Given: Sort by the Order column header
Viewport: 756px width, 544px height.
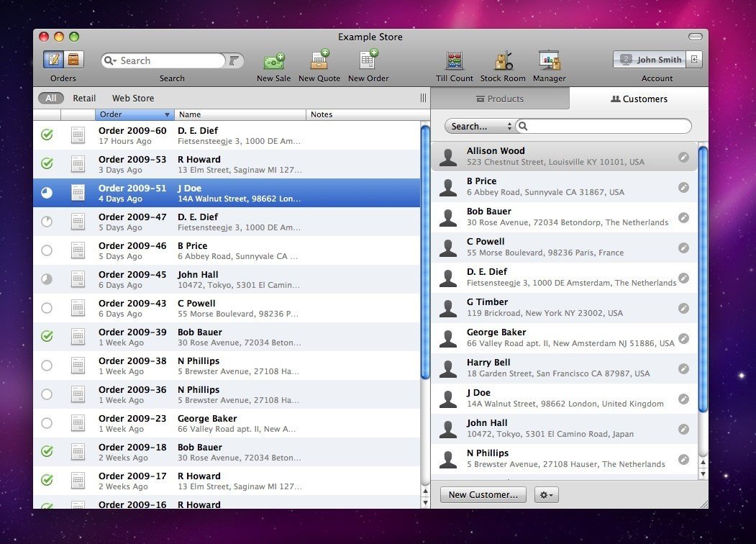Looking at the screenshot, I should click(135, 114).
